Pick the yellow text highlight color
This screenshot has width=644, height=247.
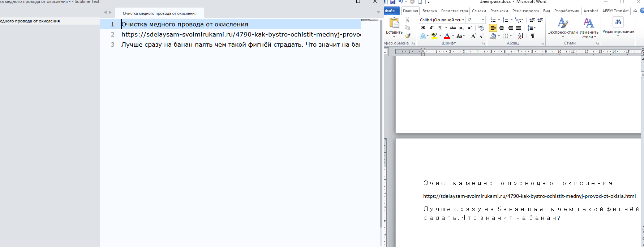point(434,36)
